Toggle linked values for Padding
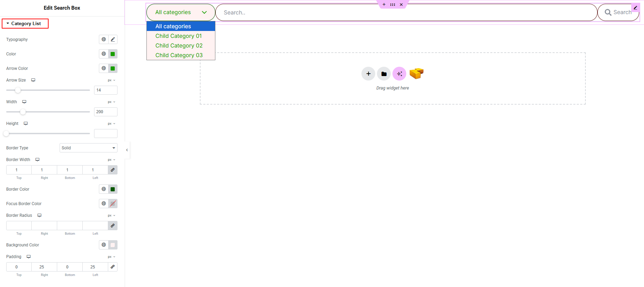644x287 pixels. [x=113, y=267]
